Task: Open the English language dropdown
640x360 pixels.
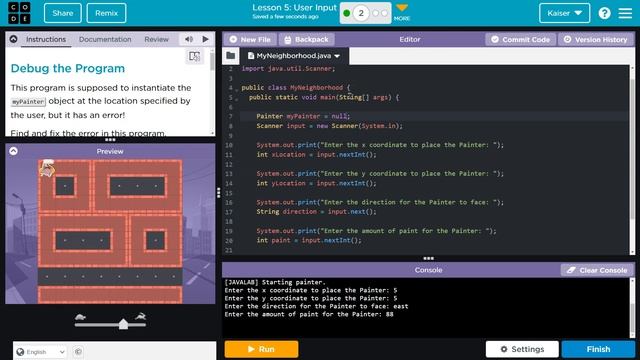Action: [x=40, y=352]
